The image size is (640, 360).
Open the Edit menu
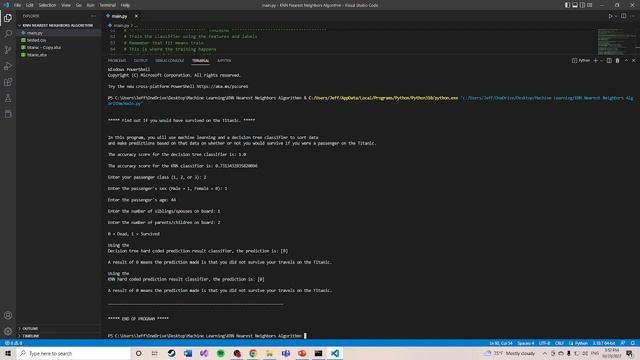click(x=29, y=5)
